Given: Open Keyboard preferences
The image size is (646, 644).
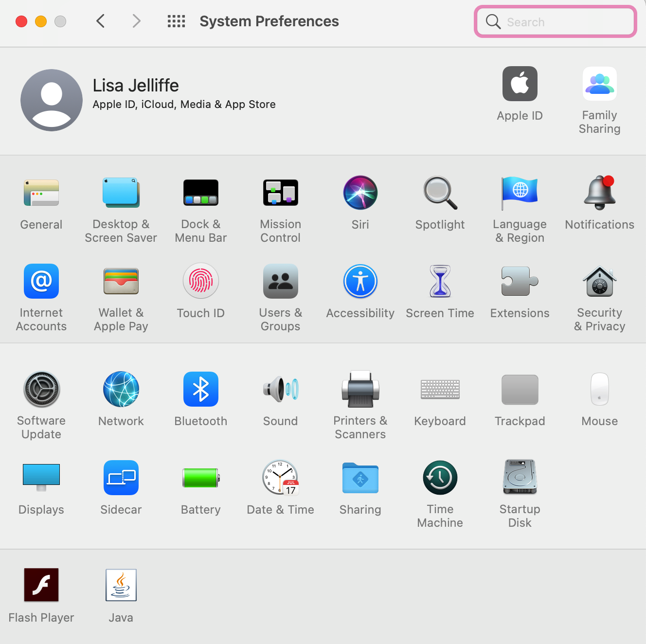Looking at the screenshot, I should tap(440, 389).
